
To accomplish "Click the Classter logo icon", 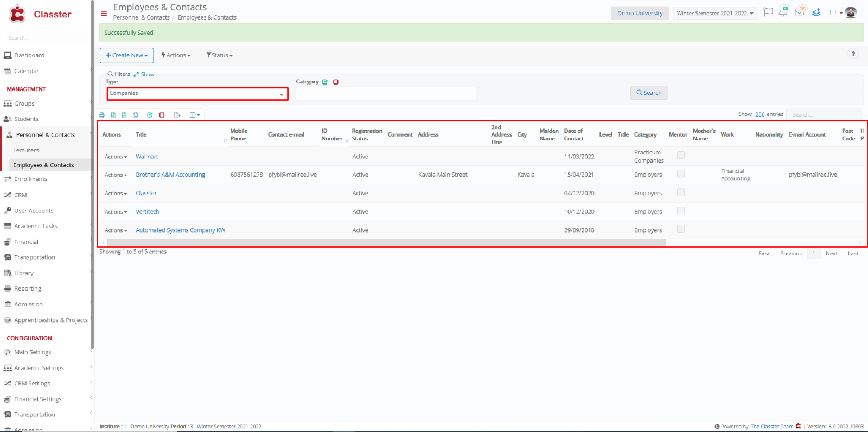I will 17,14.
